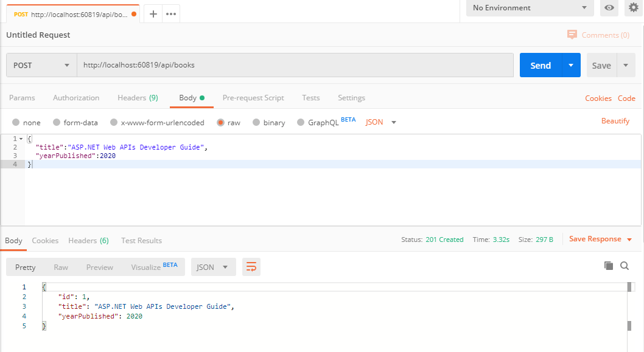Click the wrap lines icon in response
The height and width of the screenshot is (352, 644).
[251, 267]
